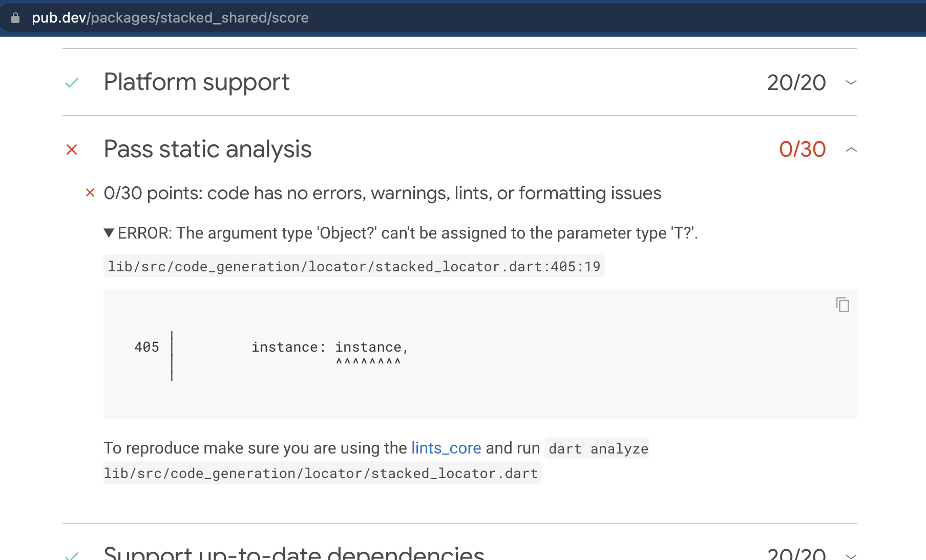Click the red X beside the 0/30 points line
The height and width of the screenshot is (560, 926).
pyautogui.click(x=90, y=192)
